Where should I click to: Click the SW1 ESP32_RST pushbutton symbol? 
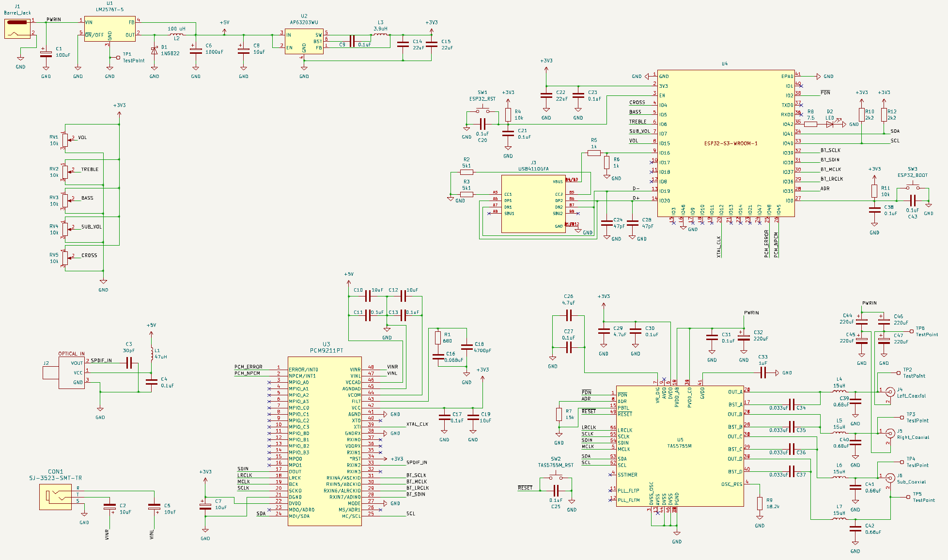coord(482,111)
